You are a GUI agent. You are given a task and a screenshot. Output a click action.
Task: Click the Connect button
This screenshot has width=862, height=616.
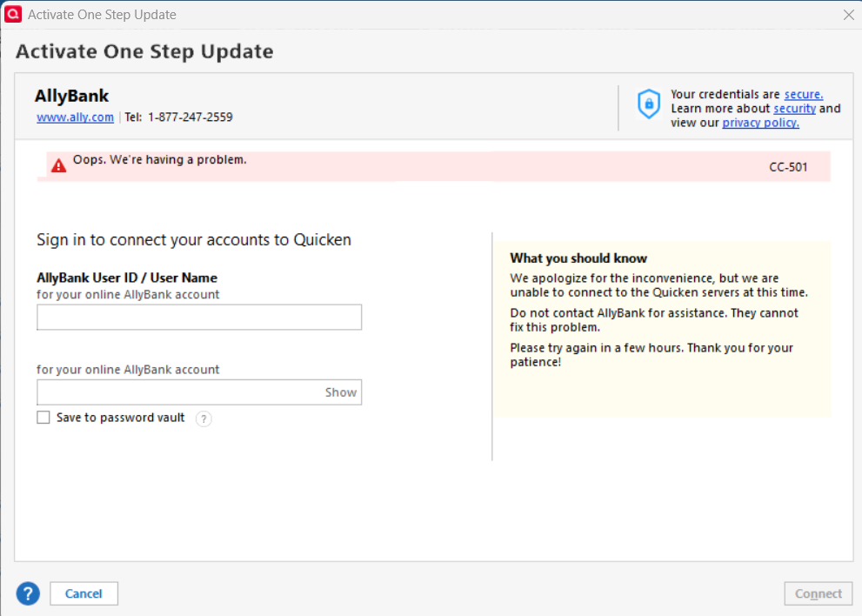(818, 593)
